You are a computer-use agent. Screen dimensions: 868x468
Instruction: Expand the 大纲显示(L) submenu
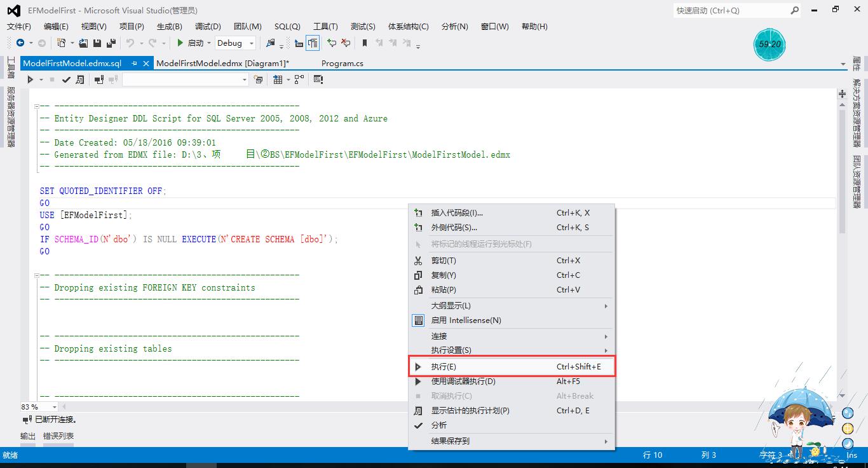tap(512, 306)
